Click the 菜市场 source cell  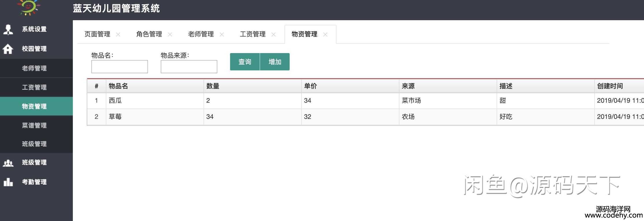point(448,101)
